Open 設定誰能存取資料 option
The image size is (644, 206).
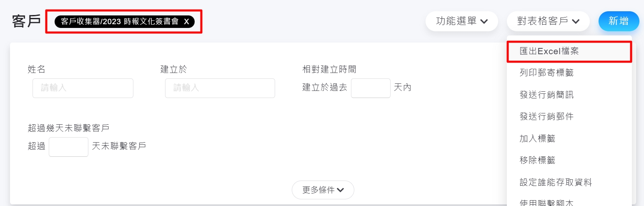tap(556, 182)
